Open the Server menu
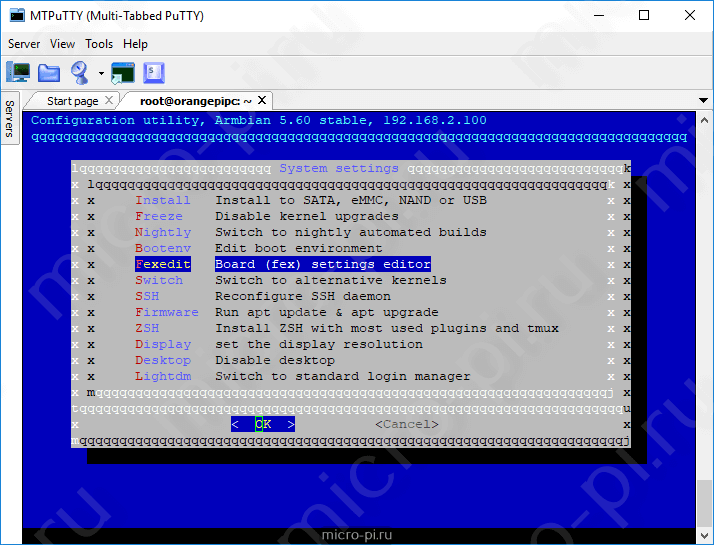The width and height of the screenshot is (714, 545). pos(24,44)
